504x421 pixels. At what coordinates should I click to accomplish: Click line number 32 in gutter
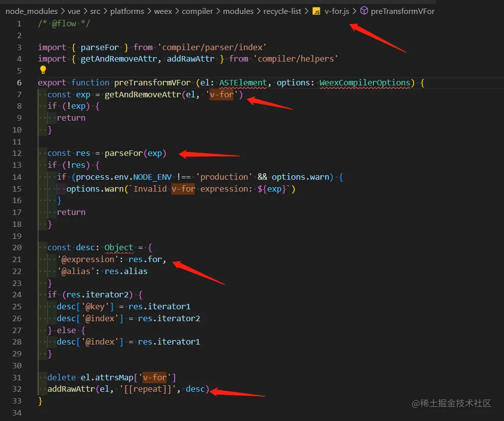[17, 389]
